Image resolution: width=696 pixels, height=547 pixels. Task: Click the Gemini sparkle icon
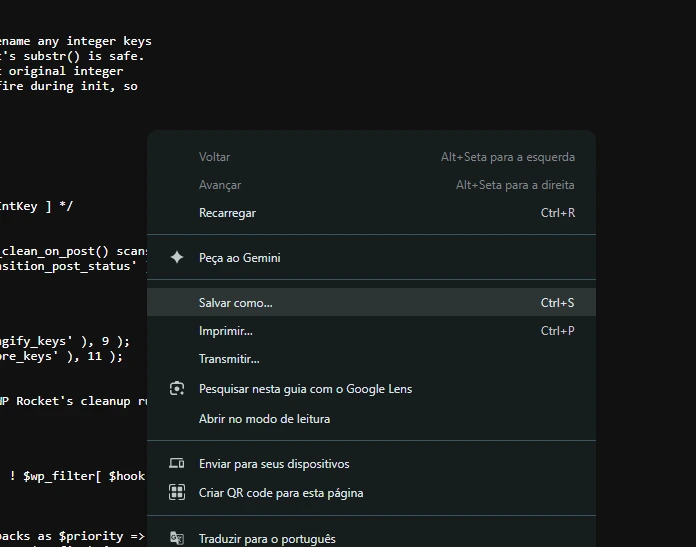pos(177,257)
